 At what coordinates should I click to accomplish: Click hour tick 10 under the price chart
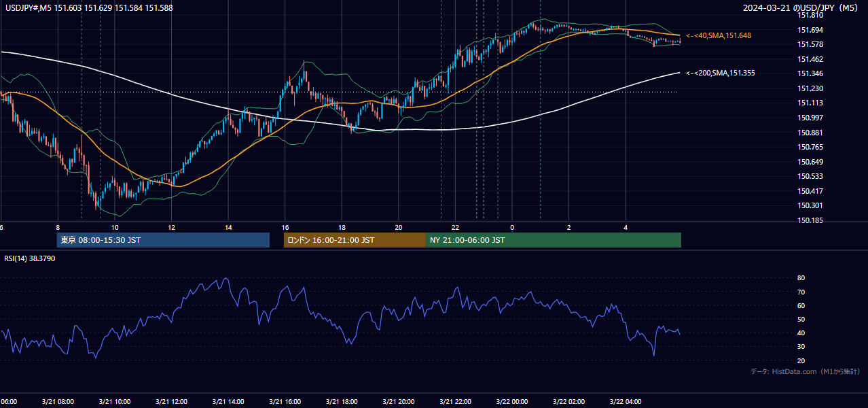[115, 227]
